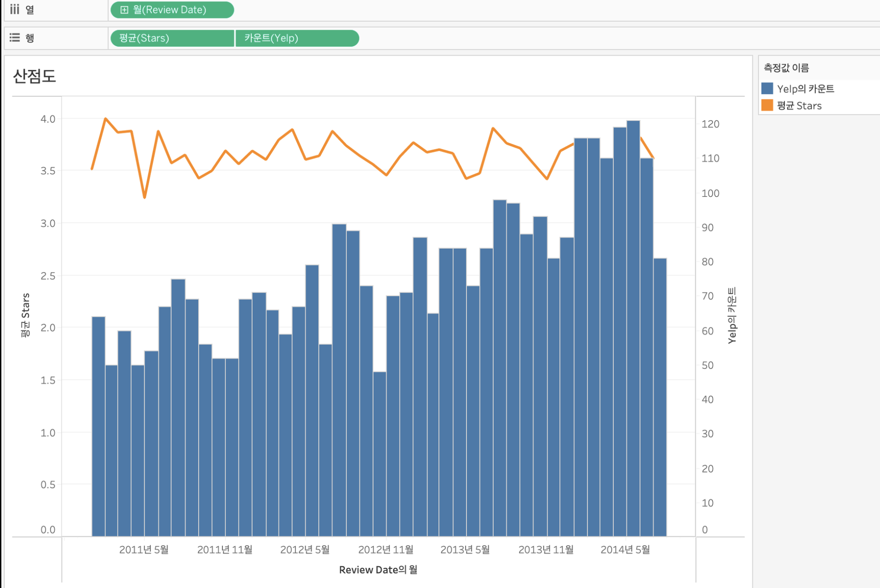Click the 평균 Stars legend label text
This screenshot has height=588, width=880.
point(799,106)
